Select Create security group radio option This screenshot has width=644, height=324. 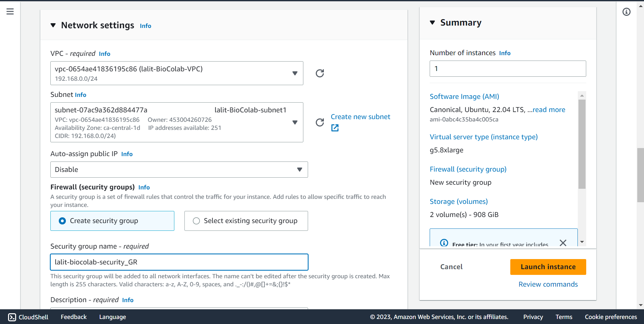click(x=112, y=221)
